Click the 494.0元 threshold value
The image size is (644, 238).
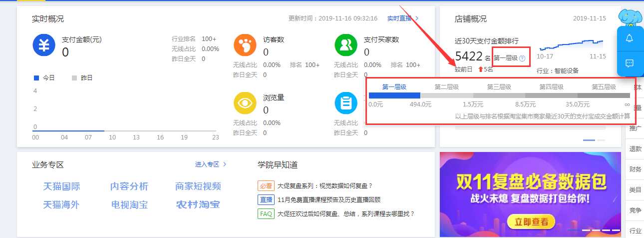420,104
